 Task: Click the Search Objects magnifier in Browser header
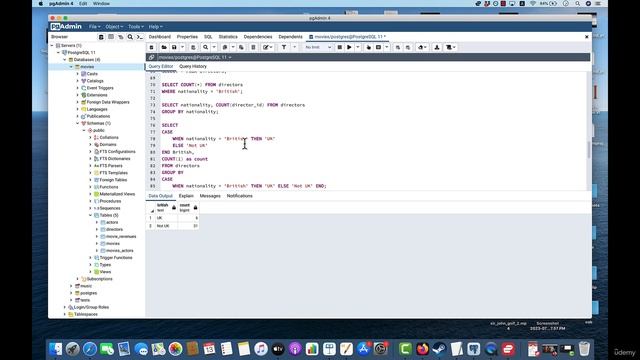tap(130, 37)
